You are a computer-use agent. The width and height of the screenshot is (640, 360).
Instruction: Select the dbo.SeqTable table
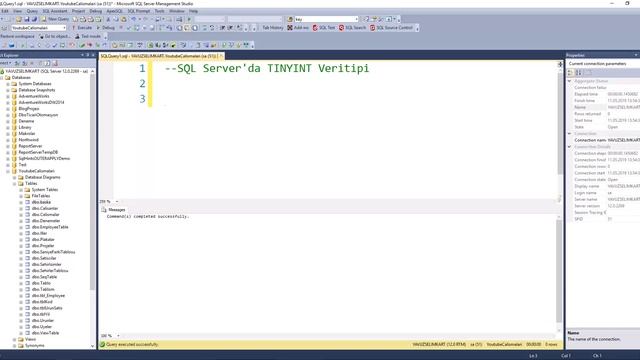44,277
